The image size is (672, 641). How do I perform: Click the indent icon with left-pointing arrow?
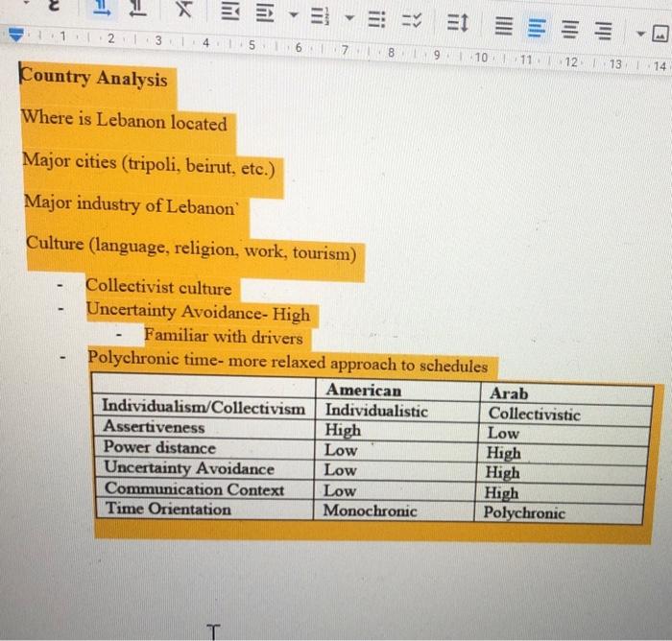point(230,12)
